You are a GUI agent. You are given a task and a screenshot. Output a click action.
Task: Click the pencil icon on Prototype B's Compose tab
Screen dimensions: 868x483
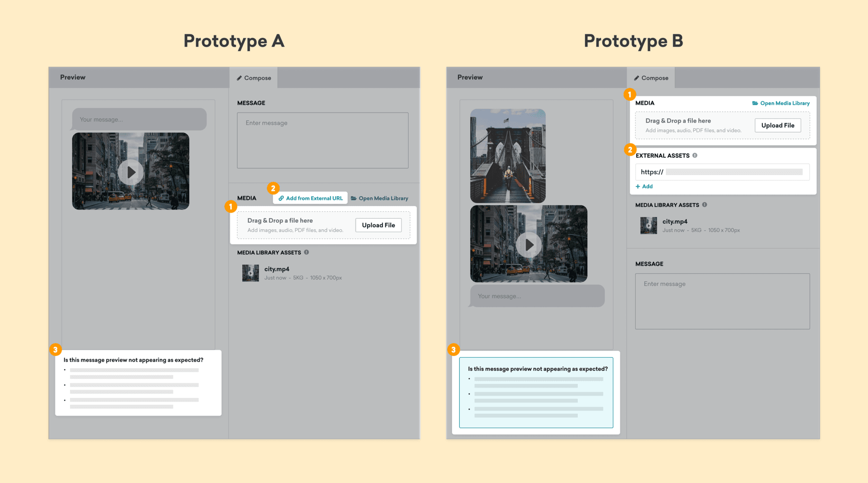pyautogui.click(x=637, y=78)
